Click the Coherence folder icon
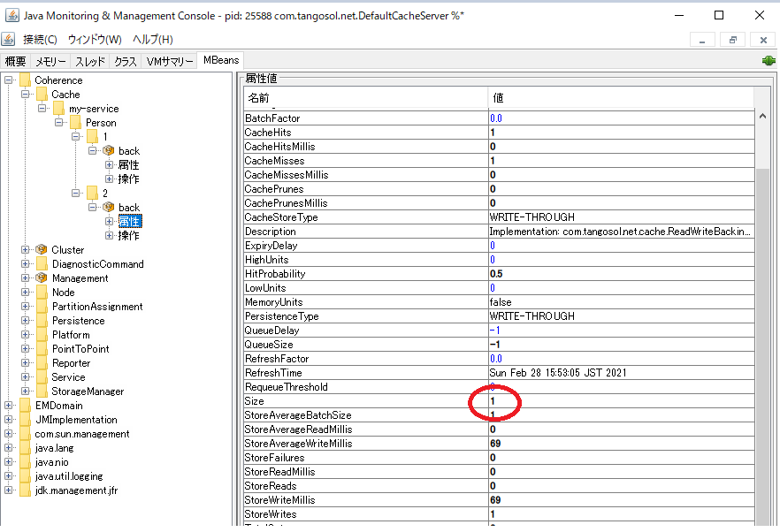 (26, 80)
